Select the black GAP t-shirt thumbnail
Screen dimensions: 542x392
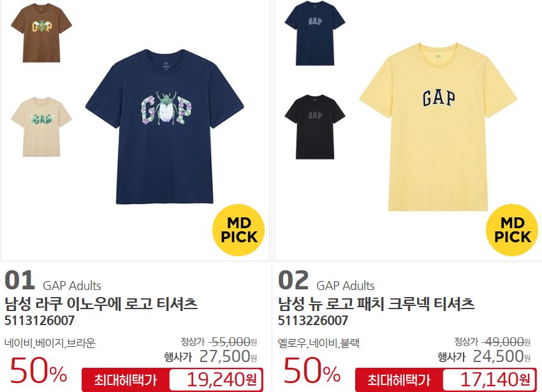coord(315,127)
